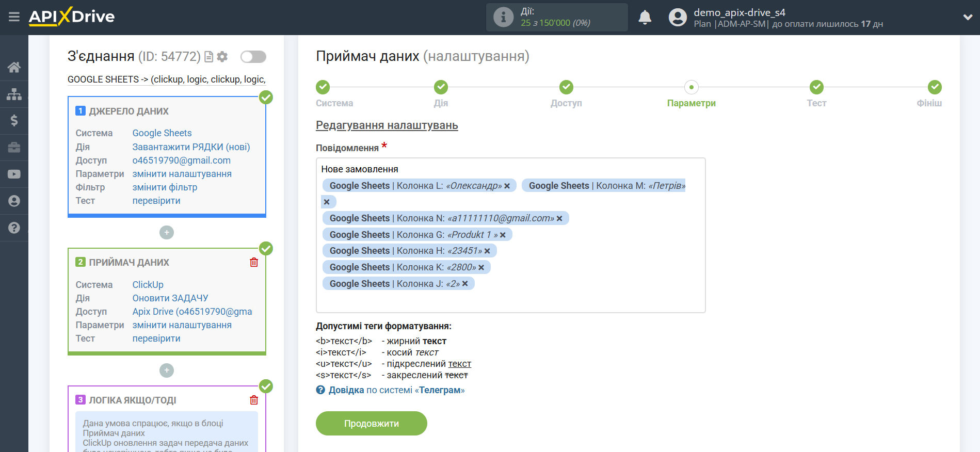Add step after Джерело даних block
Viewport: 980px width, 452px height.
point(167,233)
